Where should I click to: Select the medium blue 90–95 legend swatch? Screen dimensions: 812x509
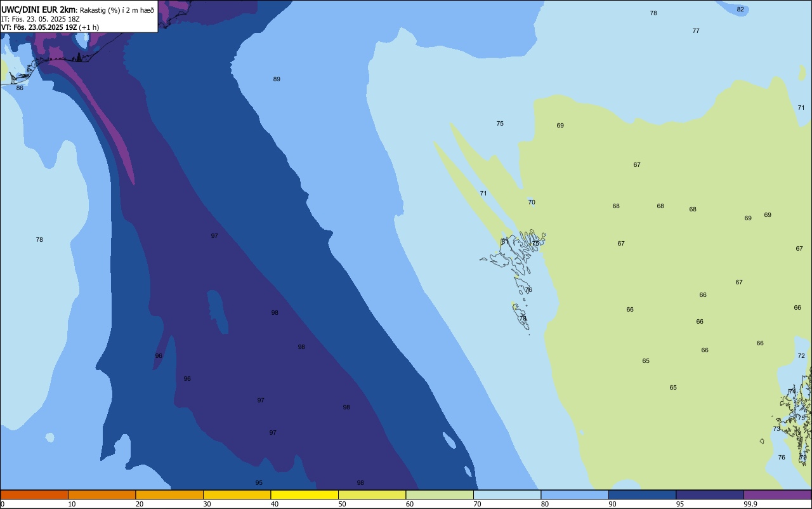coord(642,494)
